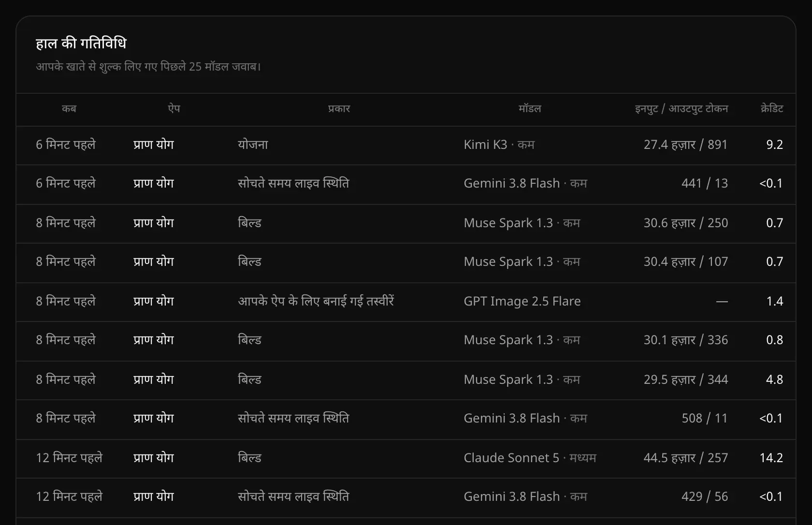Select the 'Claude Sonnet 5 · मध्यम' model cell
This screenshot has height=525, width=812.
530,458
